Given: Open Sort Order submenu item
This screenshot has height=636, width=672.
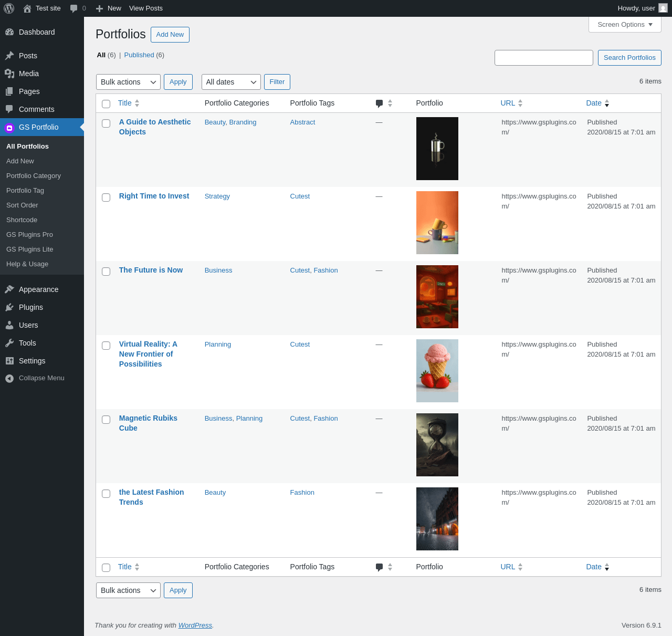Looking at the screenshot, I should click(22, 205).
